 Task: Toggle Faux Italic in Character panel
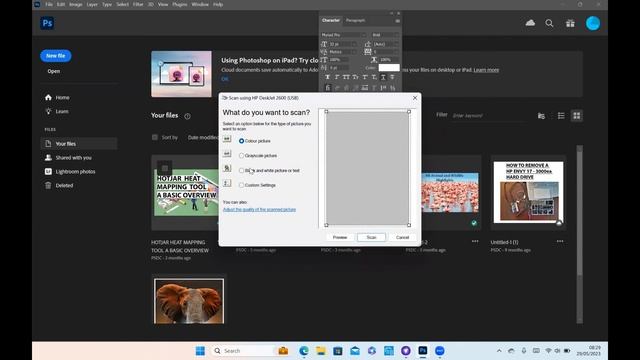point(337,77)
